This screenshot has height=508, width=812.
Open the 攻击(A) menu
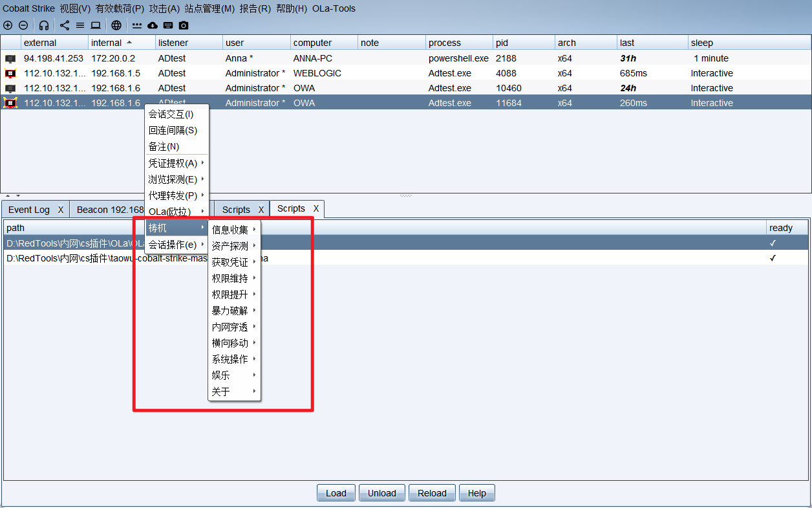tap(164, 8)
